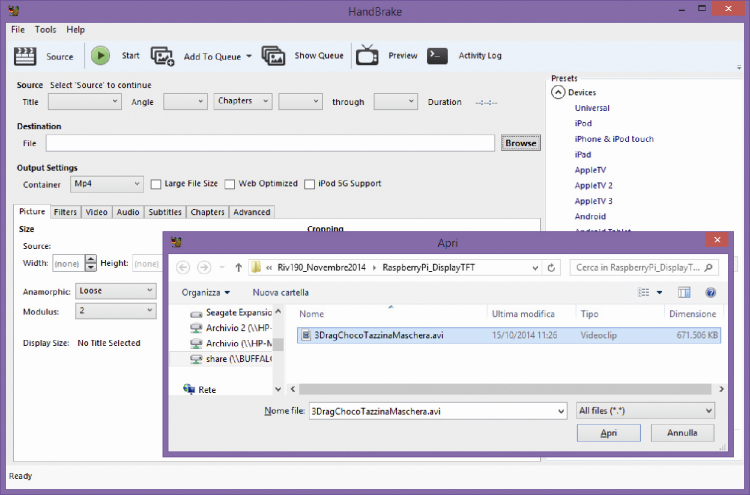
Task: Go up one folder level
Action: click(x=239, y=267)
